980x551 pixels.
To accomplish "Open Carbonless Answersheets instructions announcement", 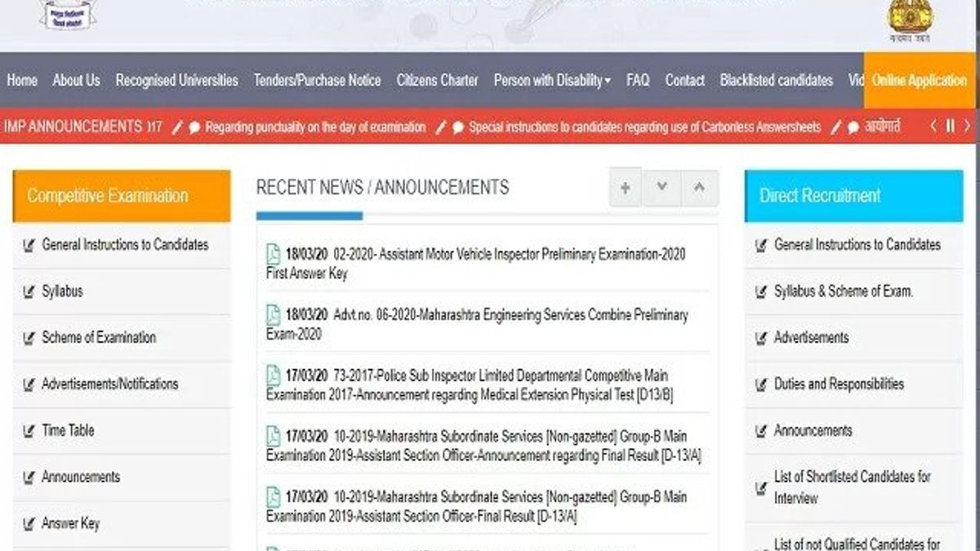I will 644,127.
